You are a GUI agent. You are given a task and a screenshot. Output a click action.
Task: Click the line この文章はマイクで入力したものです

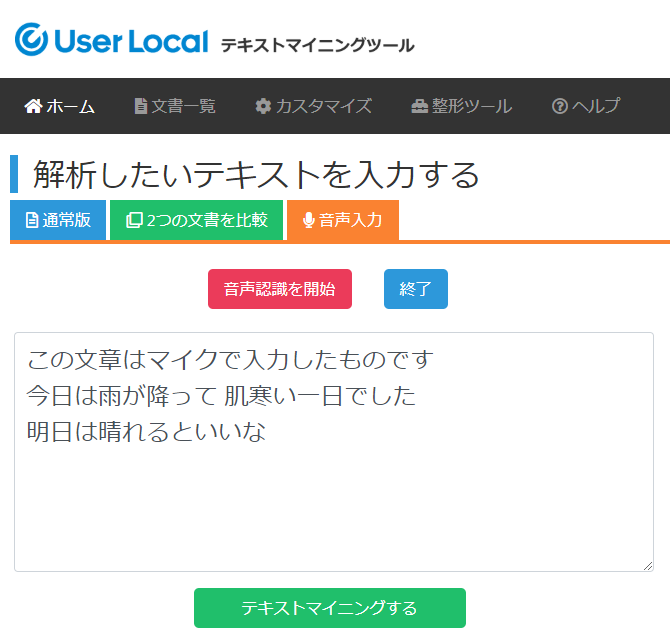(x=230, y=359)
